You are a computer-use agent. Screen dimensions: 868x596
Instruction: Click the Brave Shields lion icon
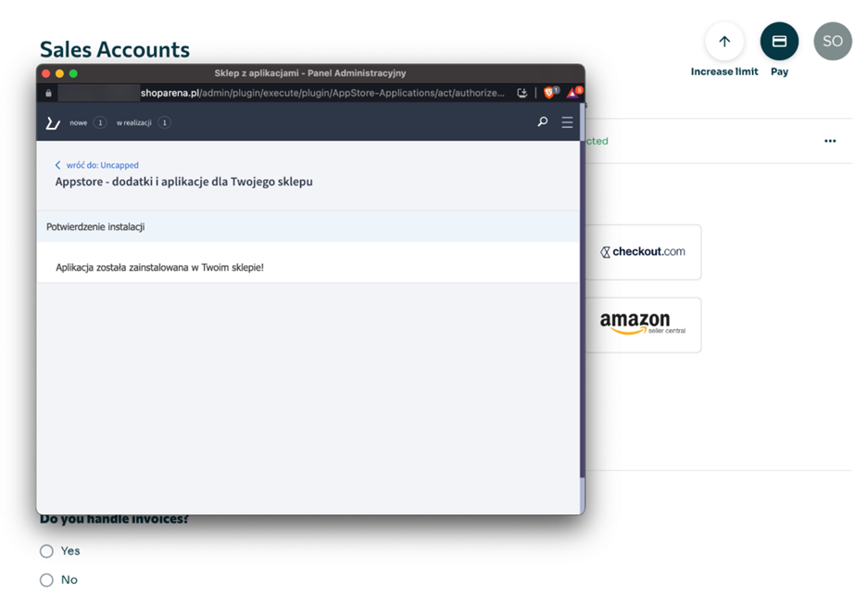click(549, 93)
